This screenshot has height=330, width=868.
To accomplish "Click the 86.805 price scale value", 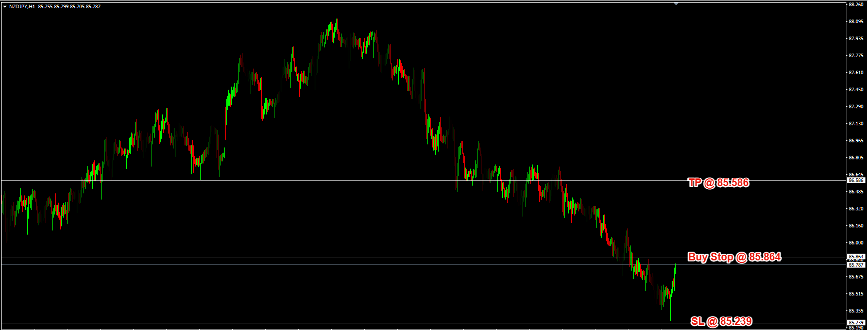I will (856, 158).
